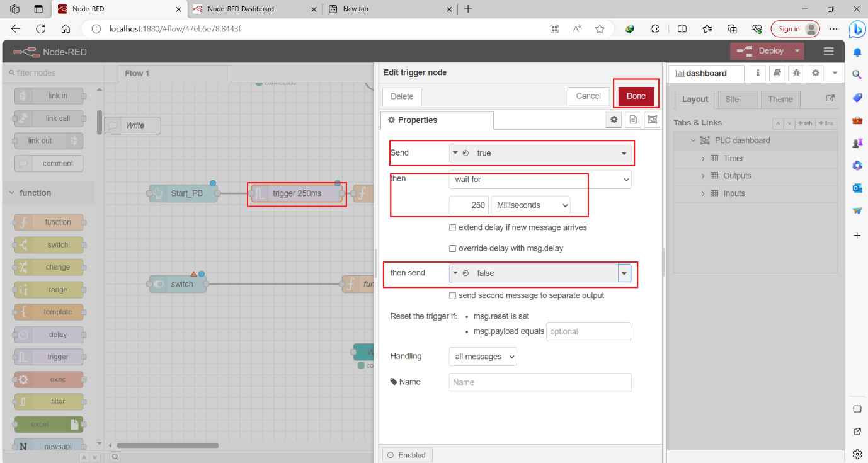The image size is (868, 463).
Task: Check extend delay if new message arrives
Action: (x=452, y=227)
